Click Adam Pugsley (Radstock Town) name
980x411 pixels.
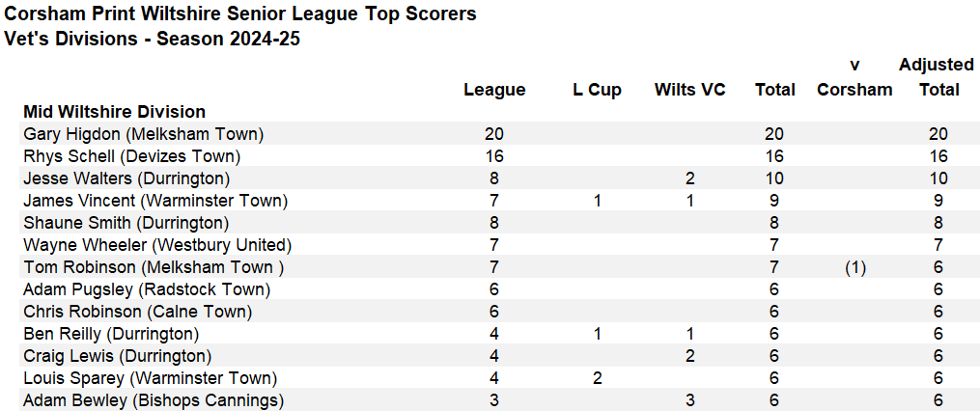tap(147, 289)
